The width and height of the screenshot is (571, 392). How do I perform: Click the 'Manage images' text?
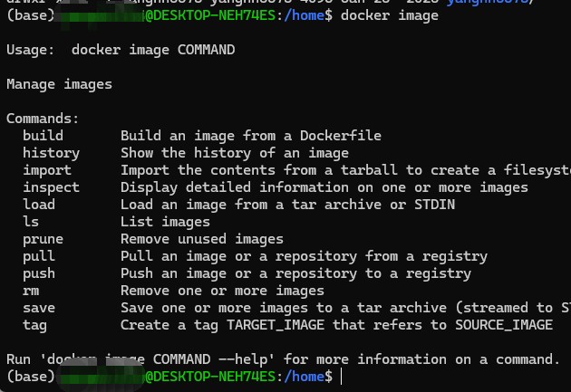59,84
